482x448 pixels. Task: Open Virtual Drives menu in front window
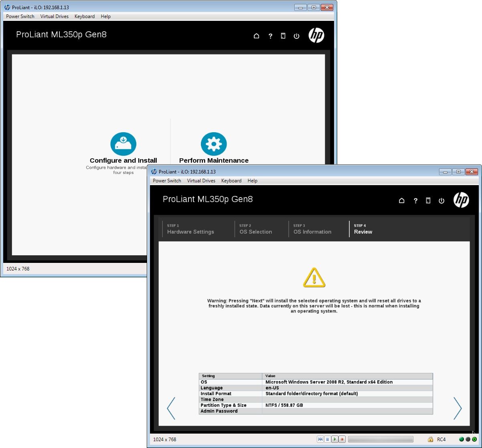201,181
